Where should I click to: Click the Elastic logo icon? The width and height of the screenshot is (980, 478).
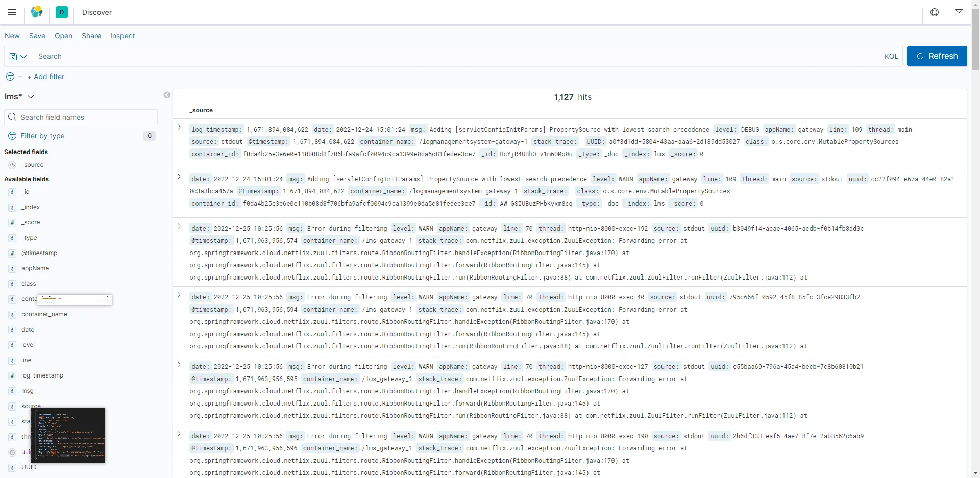point(37,12)
